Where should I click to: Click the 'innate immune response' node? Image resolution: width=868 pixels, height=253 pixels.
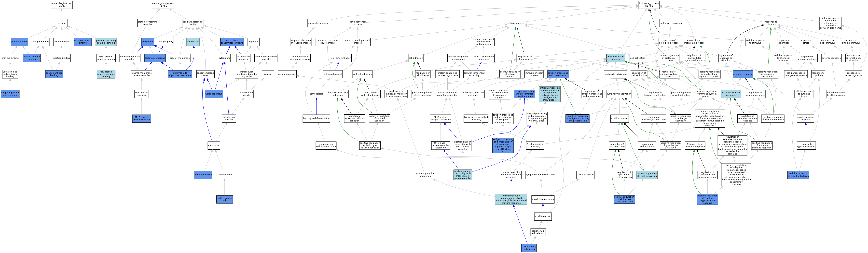806,118
